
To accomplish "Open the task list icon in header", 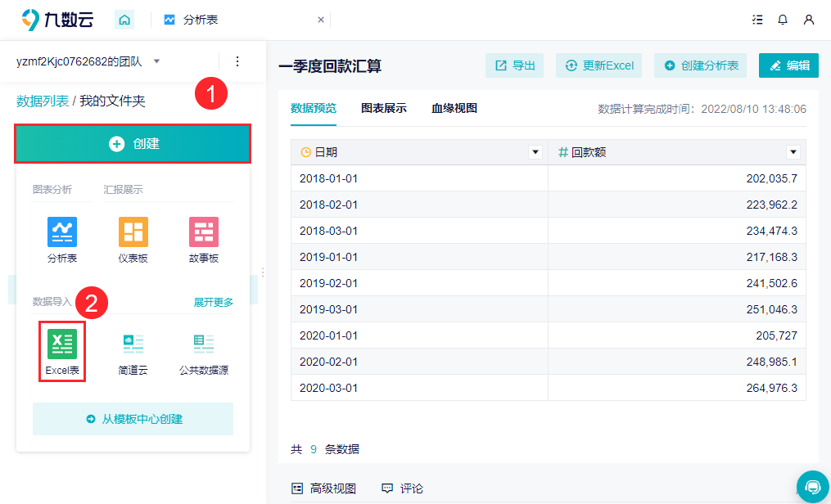I will [757, 20].
